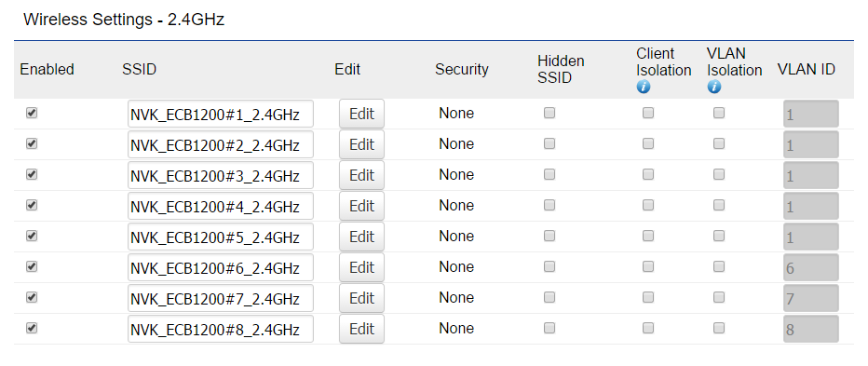Screen dimensions: 868x366
Task: Check Client Isolation for SSID #5
Action: (x=647, y=236)
